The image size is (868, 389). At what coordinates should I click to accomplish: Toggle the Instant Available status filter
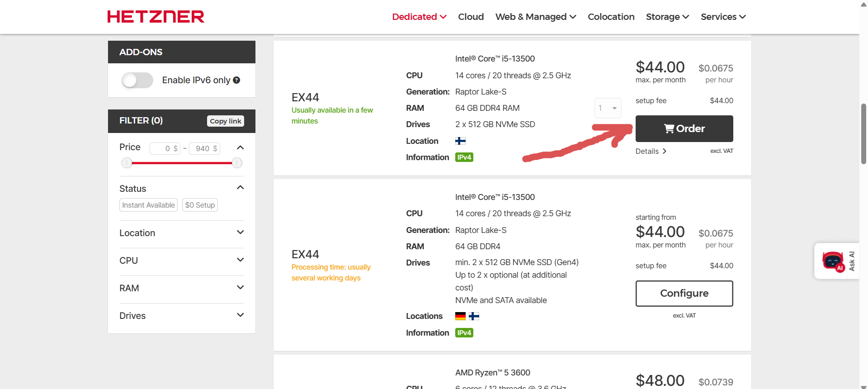point(148,205)
